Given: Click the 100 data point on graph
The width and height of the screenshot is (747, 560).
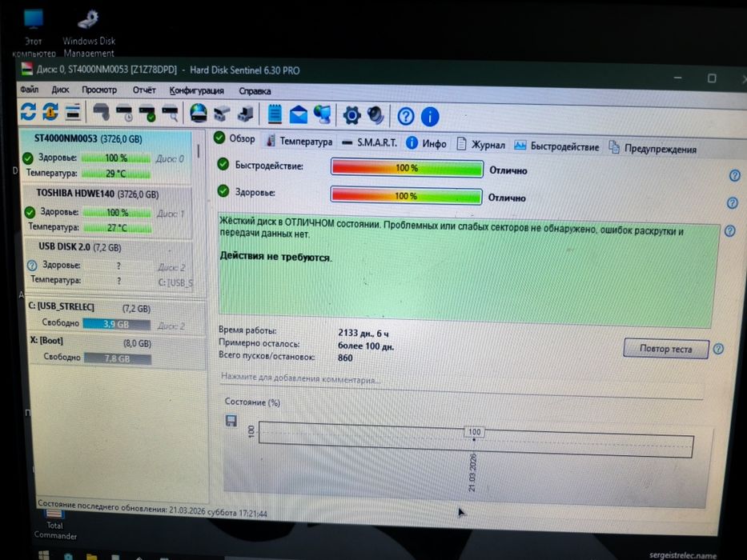Looking at the screenshot, I should (474, 432).
